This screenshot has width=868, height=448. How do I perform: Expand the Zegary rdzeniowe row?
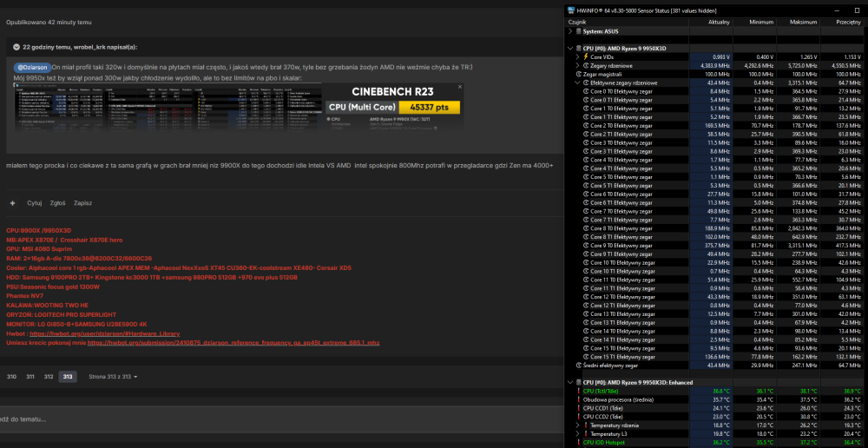click(578, 65)
